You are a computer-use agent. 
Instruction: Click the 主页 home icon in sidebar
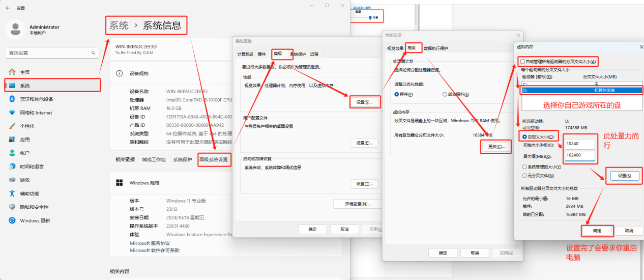pyautogui.click(x=12, y=72)
